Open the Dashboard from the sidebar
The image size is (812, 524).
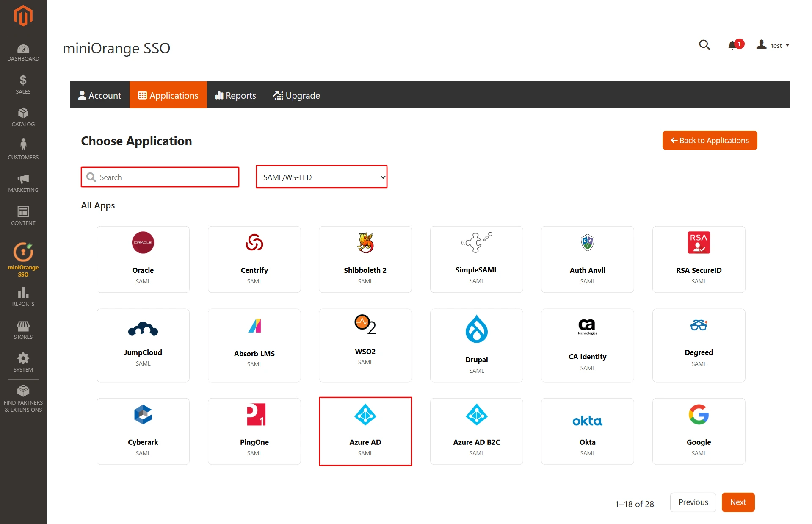coord(23,51)
